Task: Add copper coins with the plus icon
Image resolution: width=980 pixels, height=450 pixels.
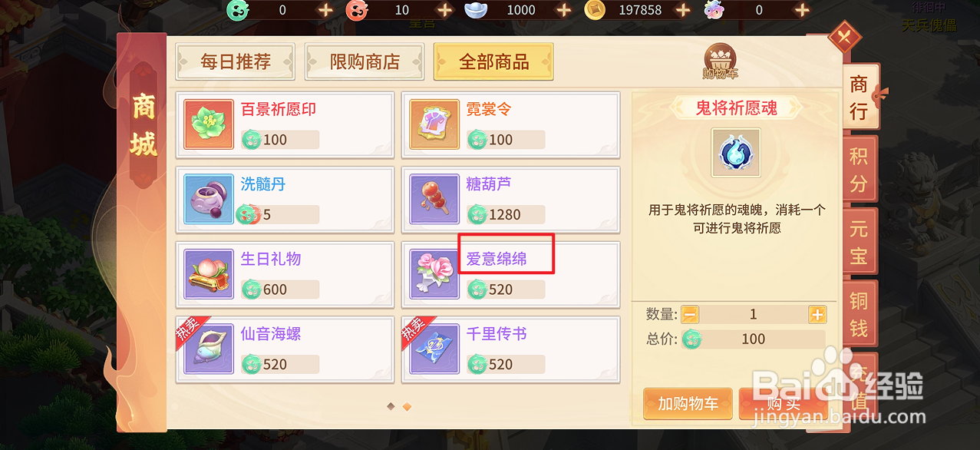Action: click(683, 10)
